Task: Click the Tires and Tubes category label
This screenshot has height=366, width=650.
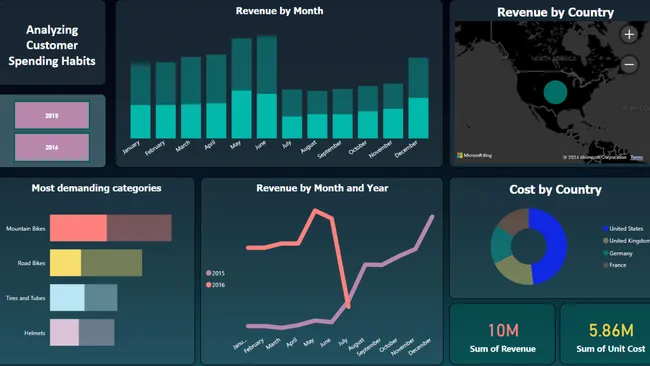Action: pyautogui.click(x=25, y=298)
